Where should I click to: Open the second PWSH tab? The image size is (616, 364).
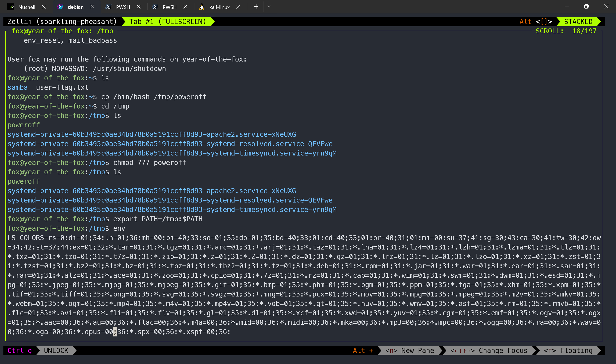(x=169, y=7)
